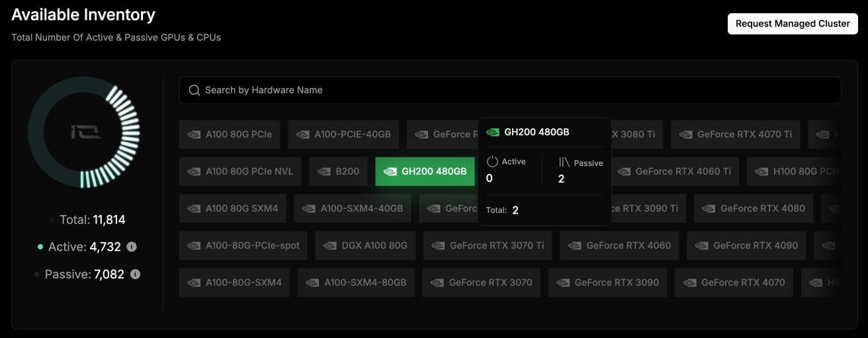868x338 pixels.
Task: Select the A100 80G PCIe chip
Action: [x=230, y=134]
